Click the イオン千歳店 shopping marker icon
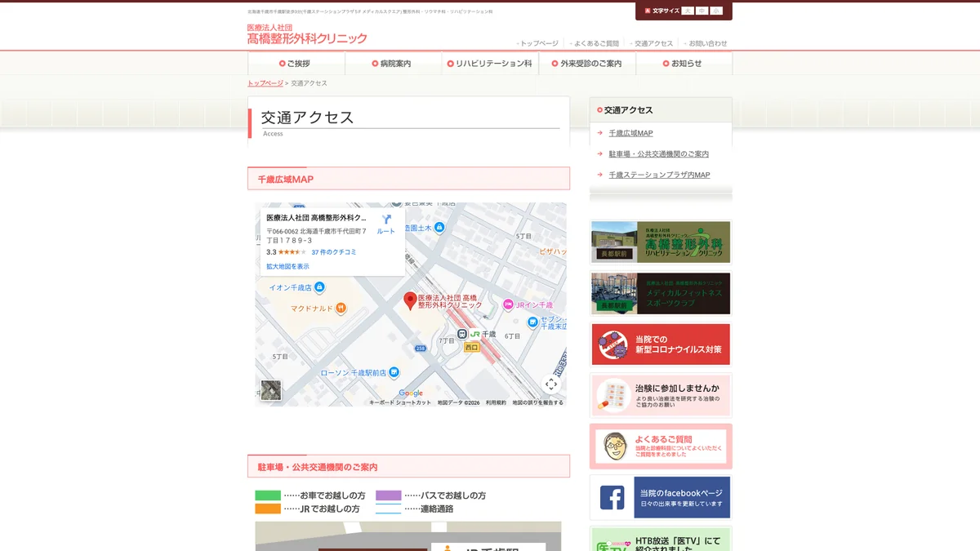Screen dimensions: 980x551 [319, 287]
